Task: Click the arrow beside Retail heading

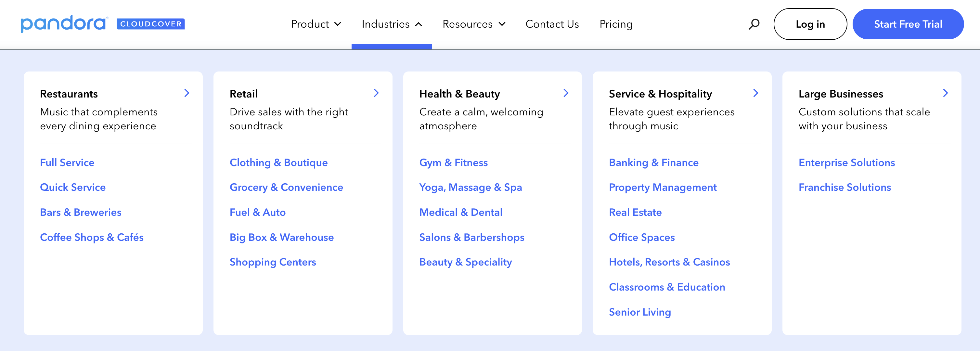Action: pos(376,93)
